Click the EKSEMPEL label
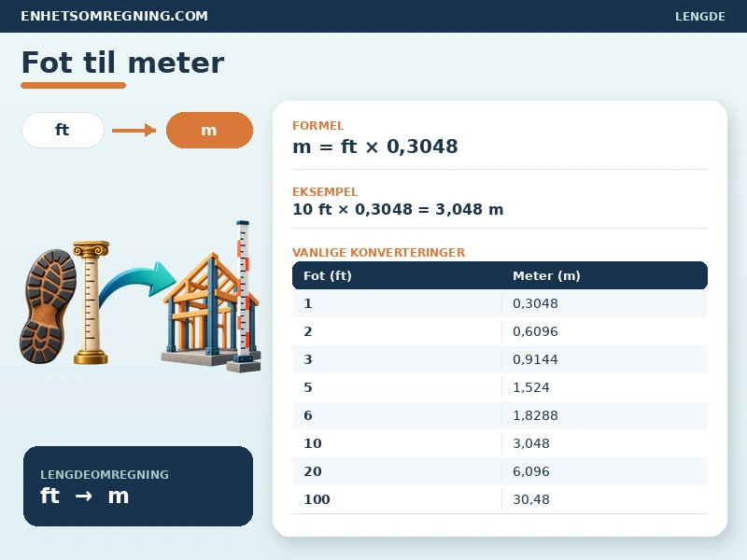The width and height of the screenshot is (747, 560). point(325,192)
